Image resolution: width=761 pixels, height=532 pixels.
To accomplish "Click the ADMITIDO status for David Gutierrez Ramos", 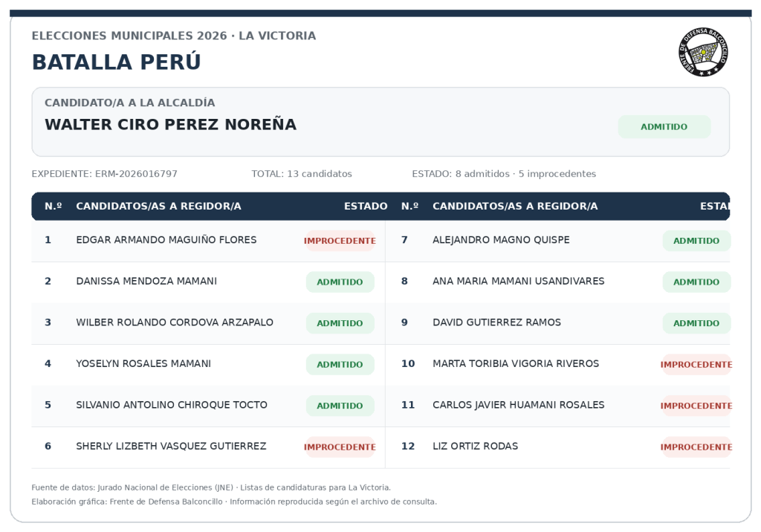I will coord(696,323).
